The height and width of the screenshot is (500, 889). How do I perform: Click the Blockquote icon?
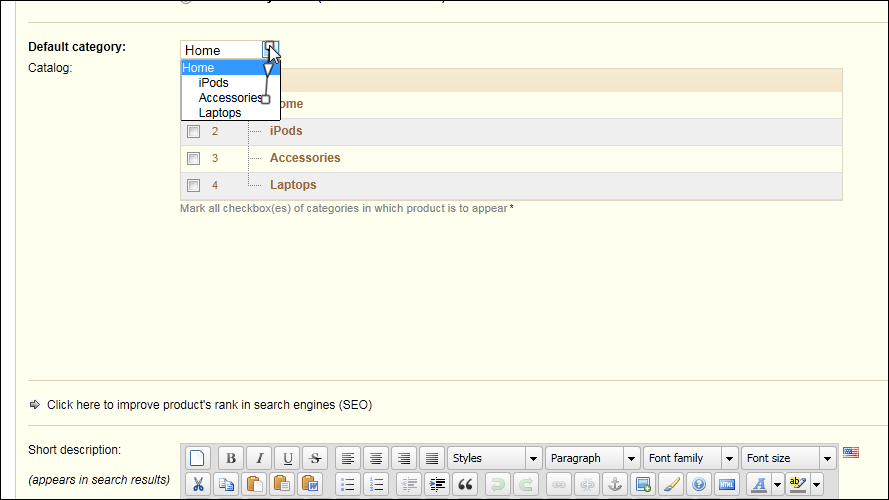click(x=465, y=485)
